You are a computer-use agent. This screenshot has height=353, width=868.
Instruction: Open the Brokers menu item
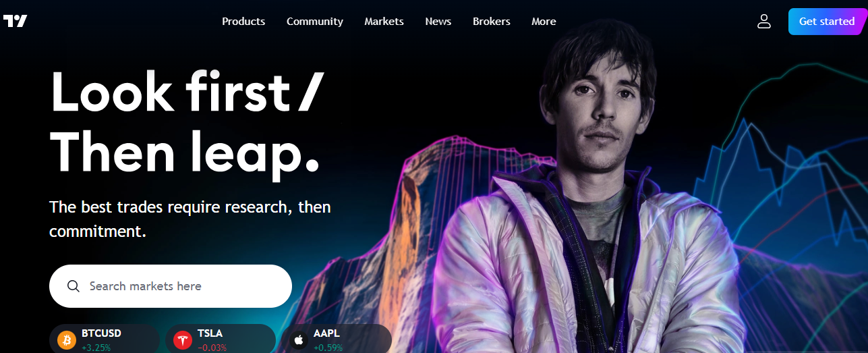(x=491, y=22)
